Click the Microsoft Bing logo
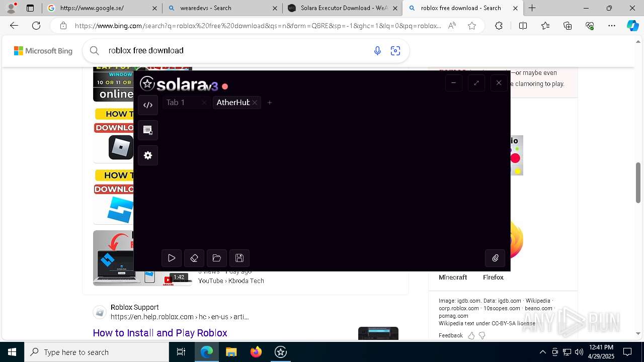Screen dimensions: 644x362 tap(43, 51)
